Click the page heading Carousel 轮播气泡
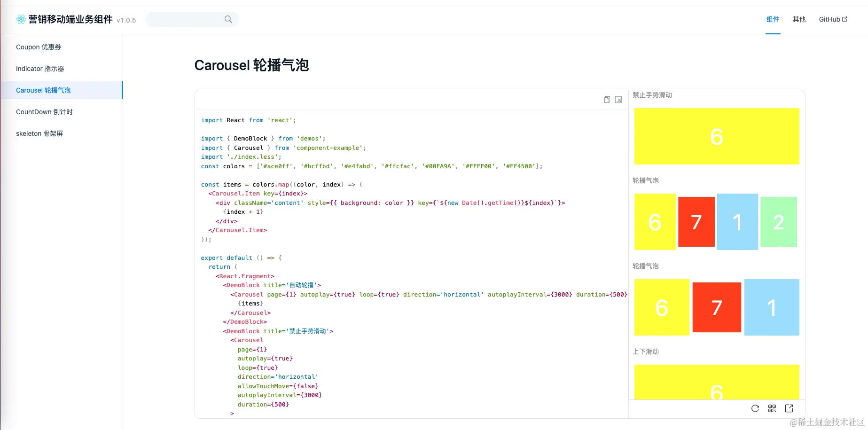The height and width of the screenshot is (430, 868). point(251,65)
